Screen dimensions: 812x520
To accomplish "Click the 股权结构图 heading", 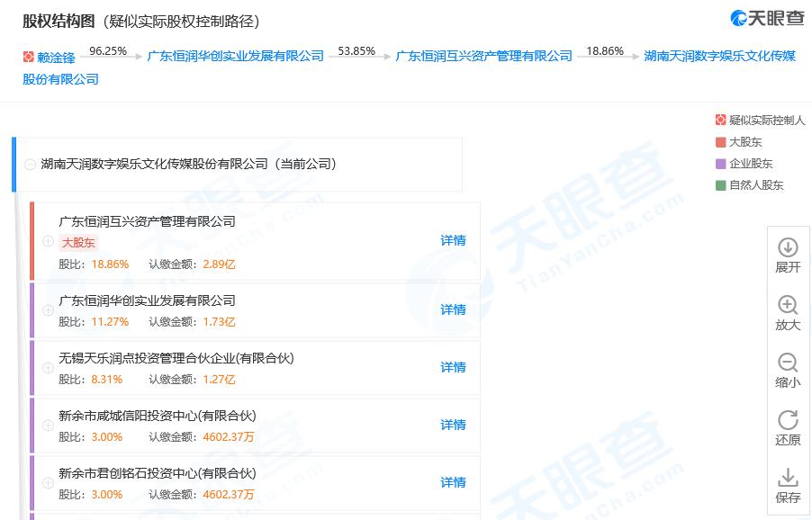I will pyautogui.click(x=59, y=22).
